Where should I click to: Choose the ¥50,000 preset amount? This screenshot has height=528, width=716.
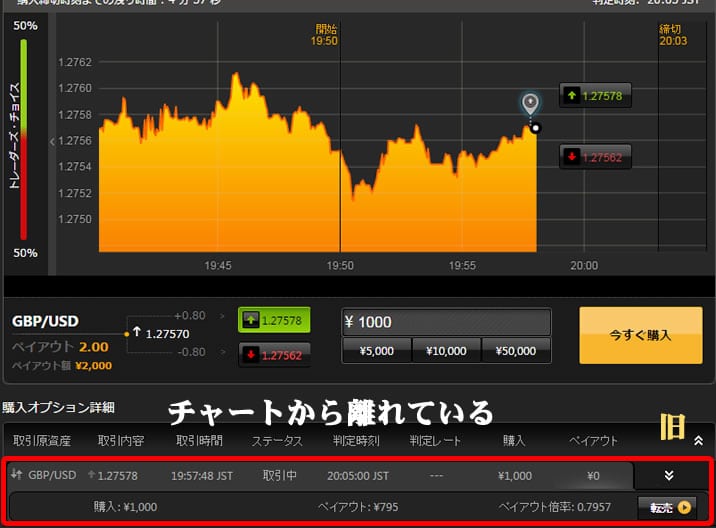[516, 351]
